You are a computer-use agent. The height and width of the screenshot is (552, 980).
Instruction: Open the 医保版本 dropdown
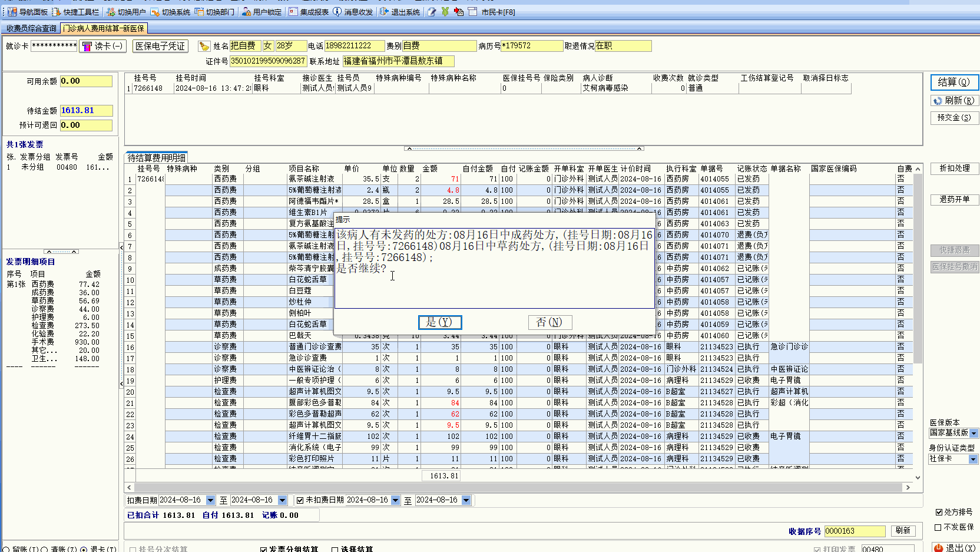point(974,433)
